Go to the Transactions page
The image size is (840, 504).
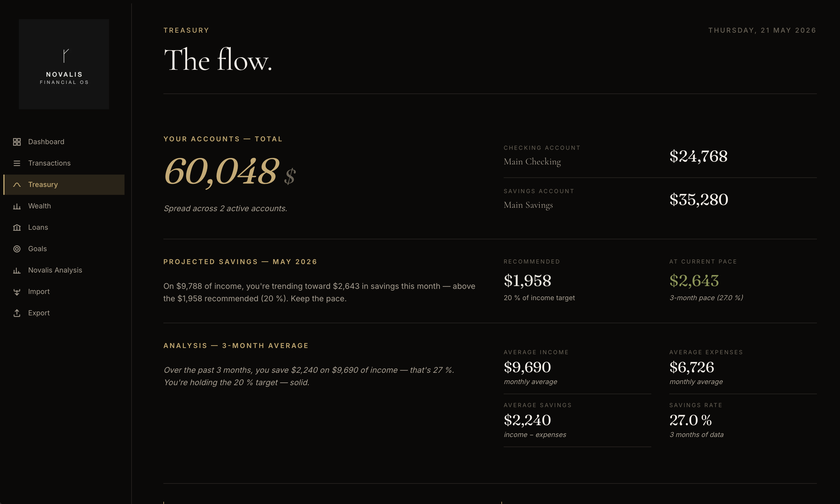tap(64, 163)
